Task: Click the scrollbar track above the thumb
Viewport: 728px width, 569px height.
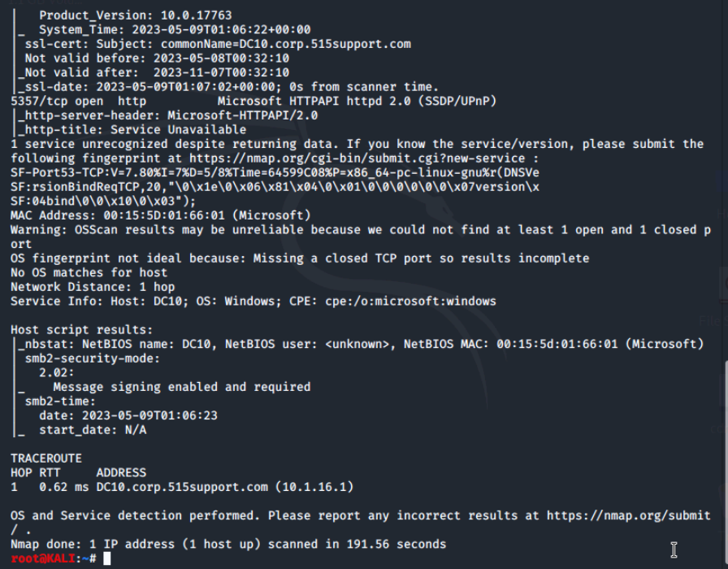Action: pos(726,181)
